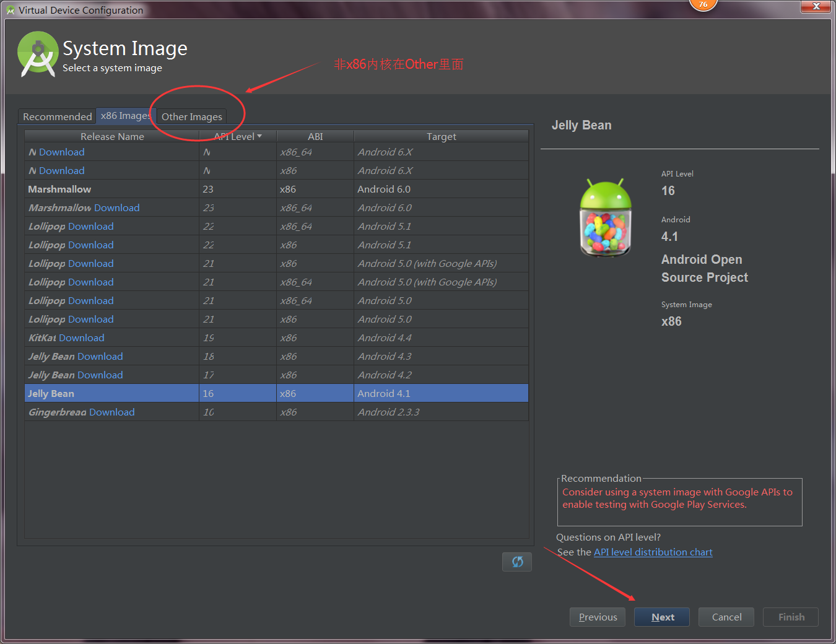Click the Android Studio logo in header
This screenshot has height=644, width=836.
[x=38, y=54]
